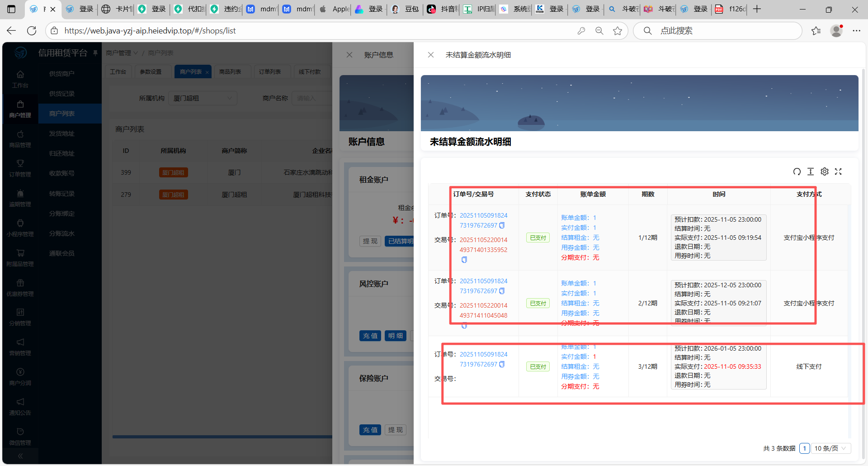The height and width of the screenshot is (466, 868).
Task: Copy transaction number in first row
Action: click(464, 260)
